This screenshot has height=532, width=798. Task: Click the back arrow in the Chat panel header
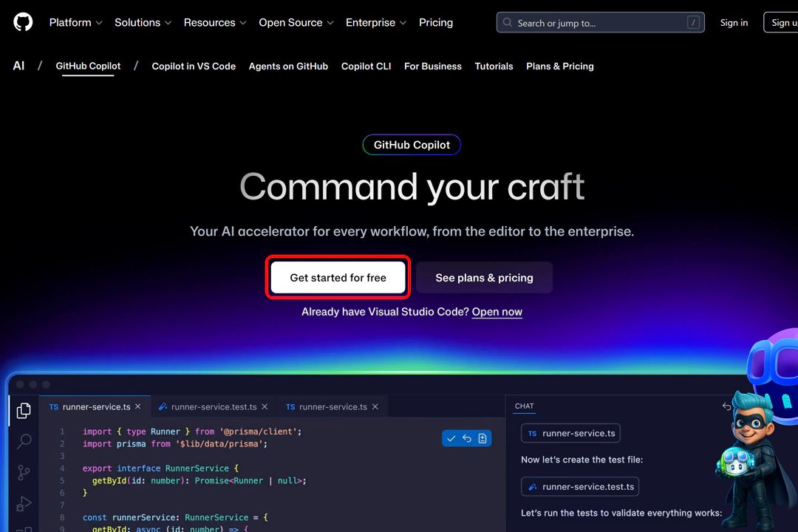(726, 406)
